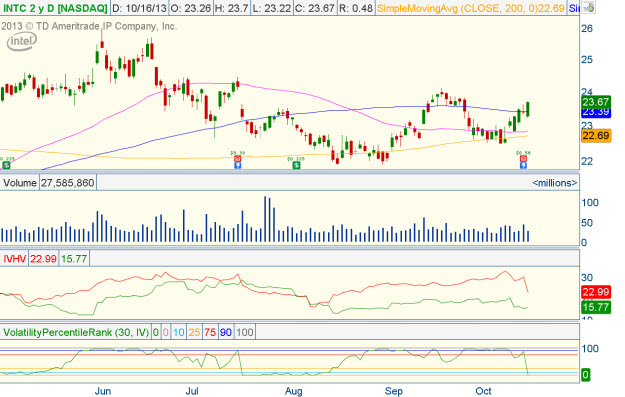This screenshot has height=397, width=625.
Task: Click the green 15.77 value in IVHV header
Action: point(74,259)
